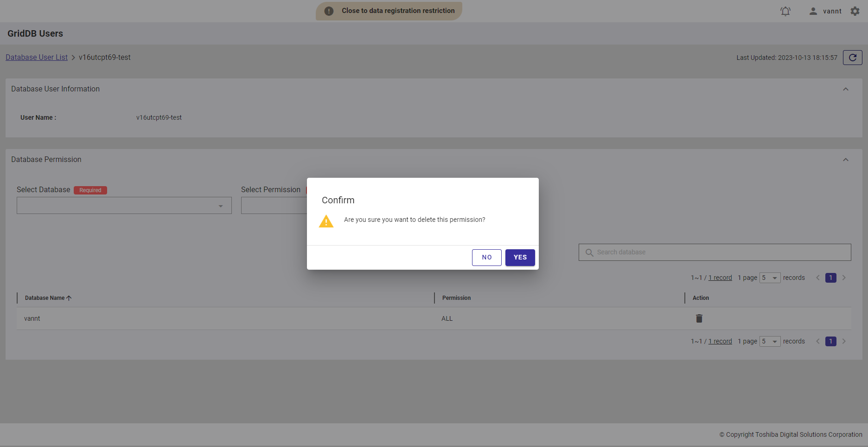
Task: Select page 1 in bottom pagination
Action: click(x=830, y=342)
